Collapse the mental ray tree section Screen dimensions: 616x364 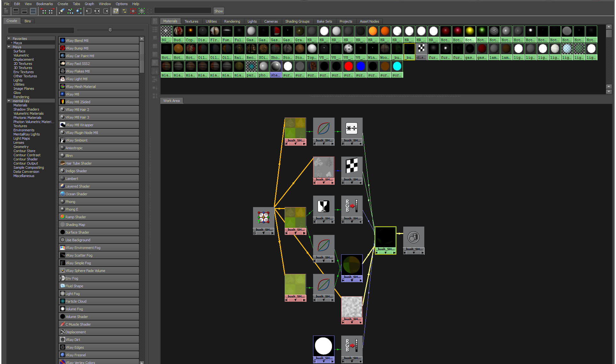coord(9,101)
